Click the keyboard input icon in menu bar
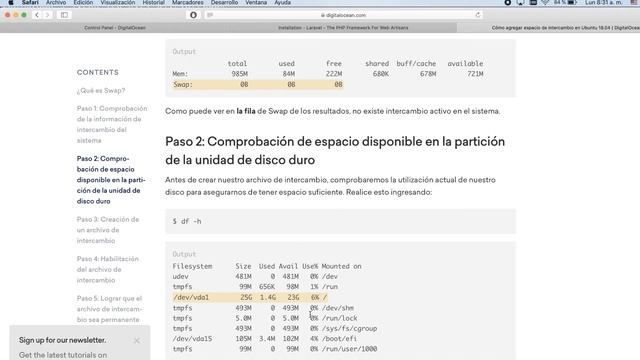 tap(533, 2)
